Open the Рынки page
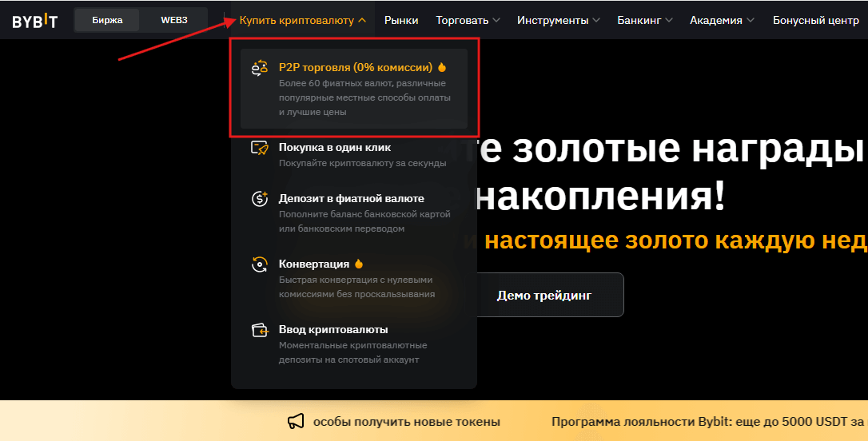 tap(401, 20)
